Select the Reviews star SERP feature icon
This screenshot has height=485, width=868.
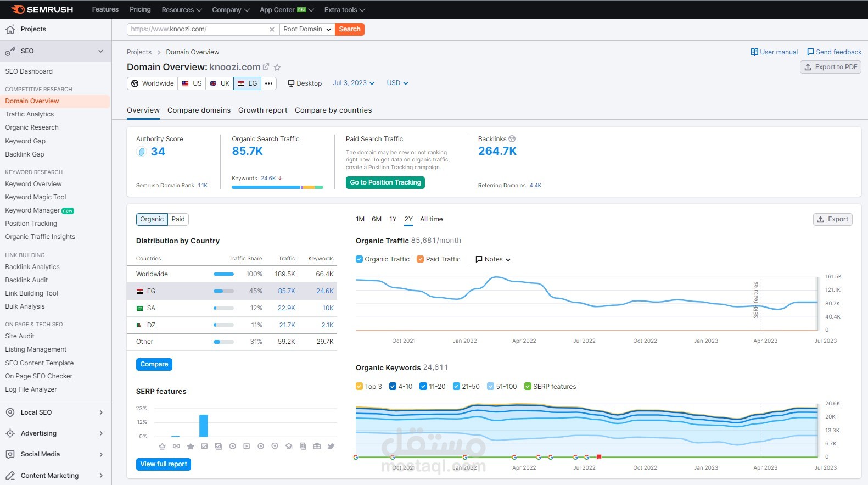click(x=191, y=447)
